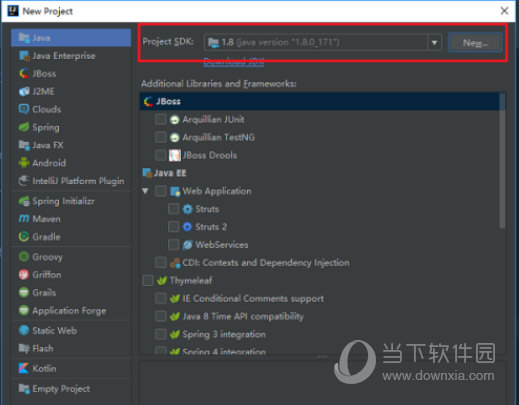This screenshot has width=519, height=405.
Task: Select Spring Initializr project type label
Action: (x=63, y=201)
